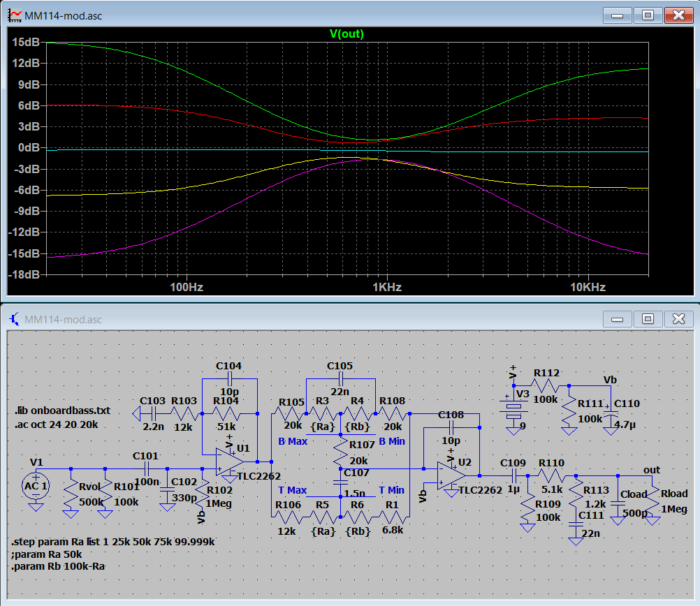Select the C111 22n capacitor symbol
700x606 pixels.
576,524
